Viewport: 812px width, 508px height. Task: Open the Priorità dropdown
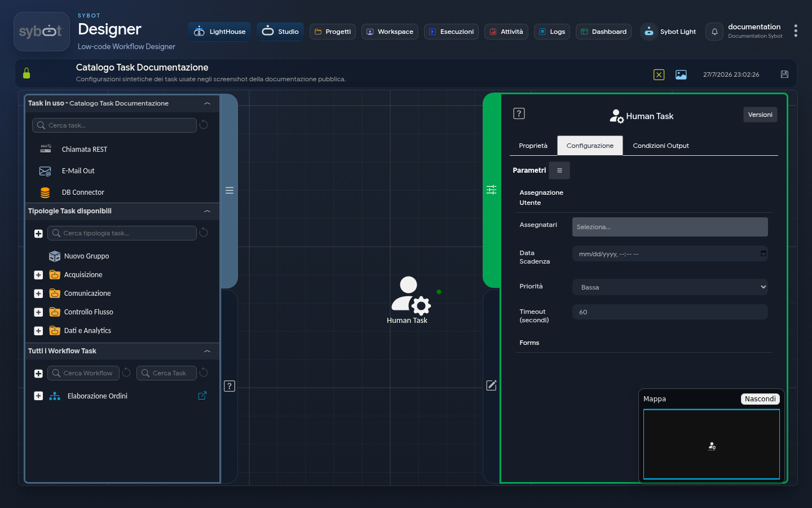(x=670, y=287)
